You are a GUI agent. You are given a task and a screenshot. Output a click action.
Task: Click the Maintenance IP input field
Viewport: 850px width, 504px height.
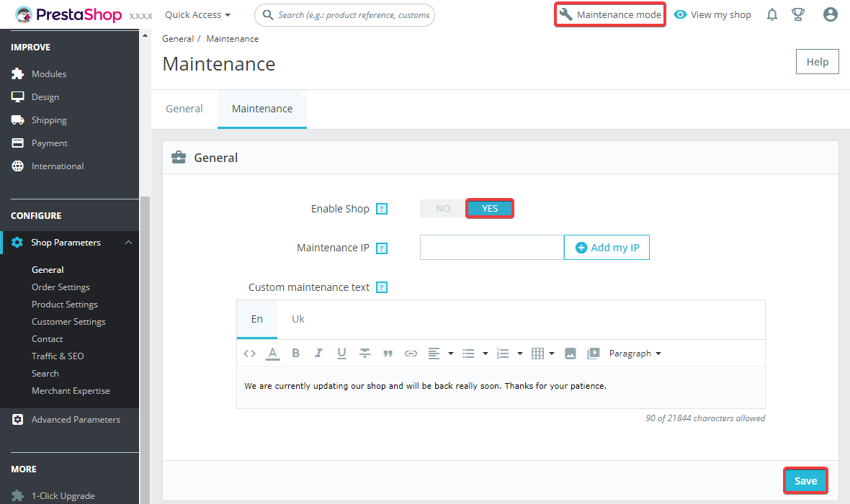(491, 248)
